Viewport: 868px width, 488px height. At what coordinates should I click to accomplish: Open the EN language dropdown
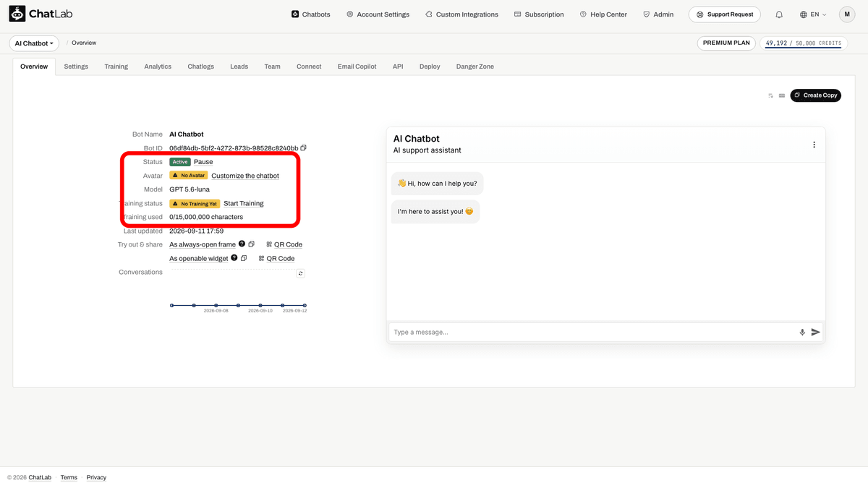click(x=814, y=14)
